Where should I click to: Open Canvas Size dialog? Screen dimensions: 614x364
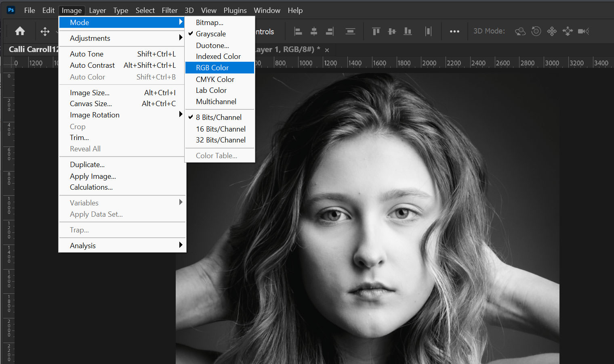122,104
